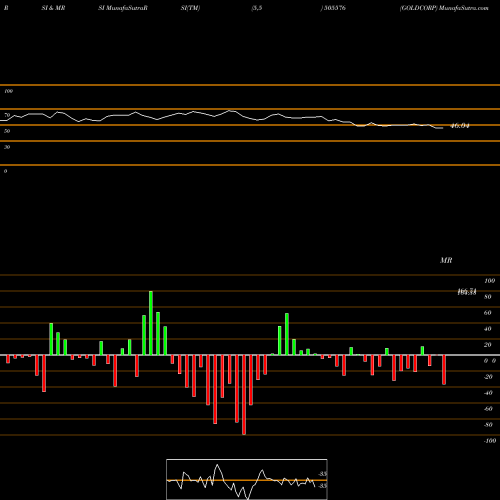
Task: Click the RSI current value '46.04'
Action: coord(460,126)
